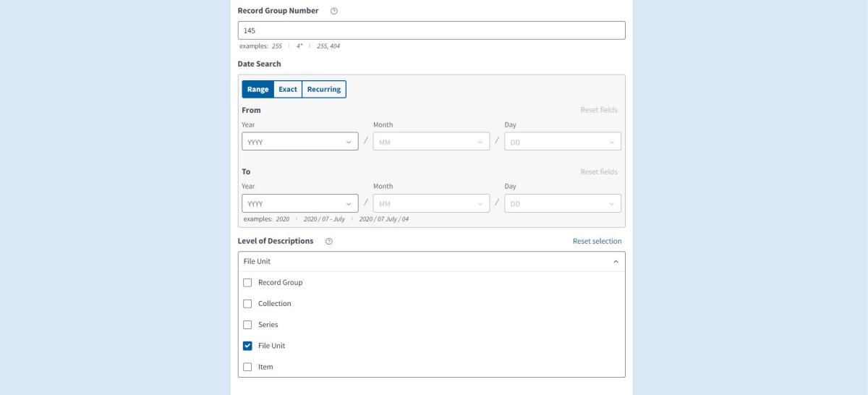This screenshot has width=868, height=395.
Task: Switch to the Recurring date tab
Action: click(x=323, y=90)
